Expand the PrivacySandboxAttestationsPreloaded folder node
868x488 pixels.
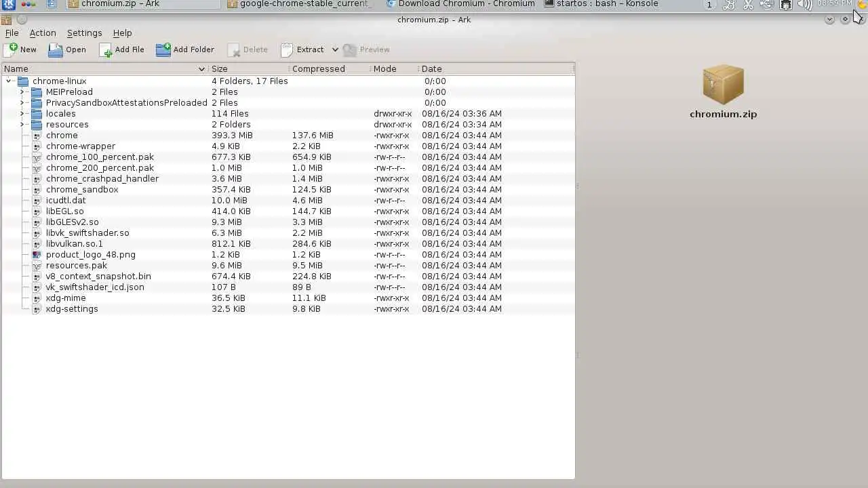(22, 103)
